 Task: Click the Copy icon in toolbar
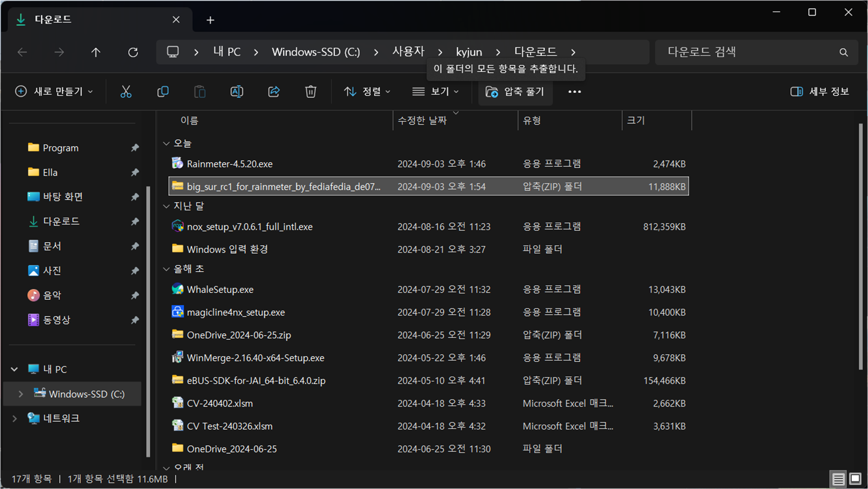pos(163,92)
